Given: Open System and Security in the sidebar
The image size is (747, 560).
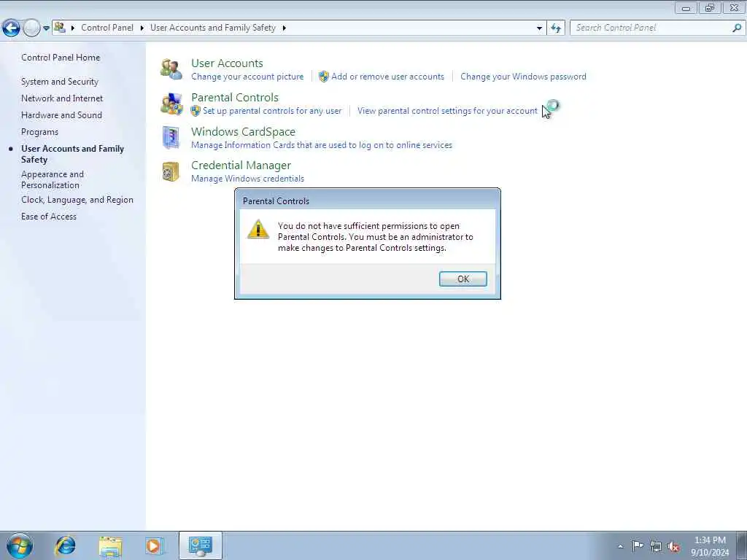Looking at the screenshot, I should point(60,82).
